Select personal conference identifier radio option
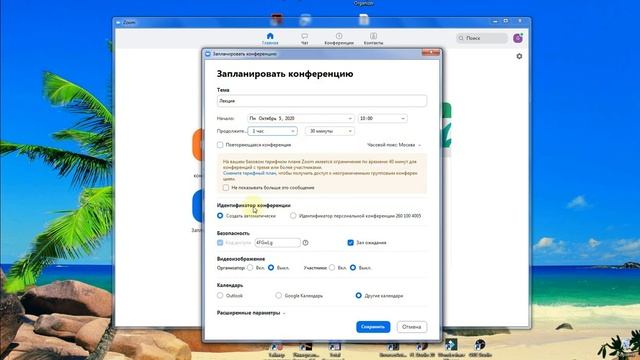 click(x=293, y=216)
